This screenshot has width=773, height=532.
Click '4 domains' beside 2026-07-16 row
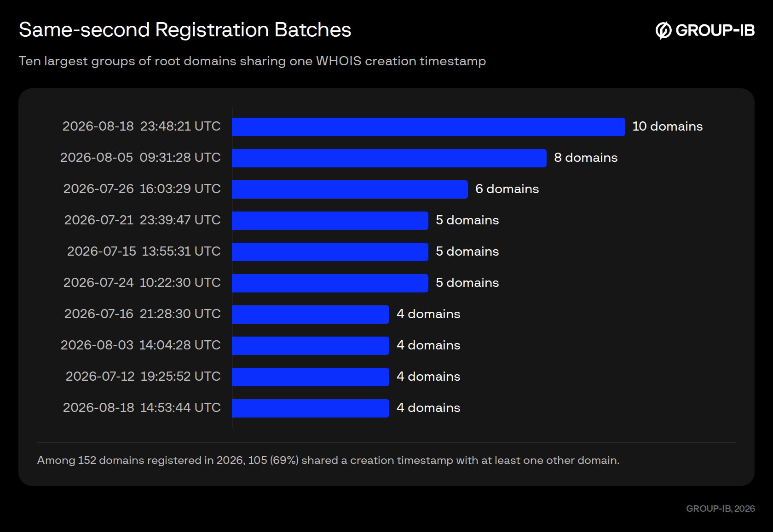[x=428, y=314]
